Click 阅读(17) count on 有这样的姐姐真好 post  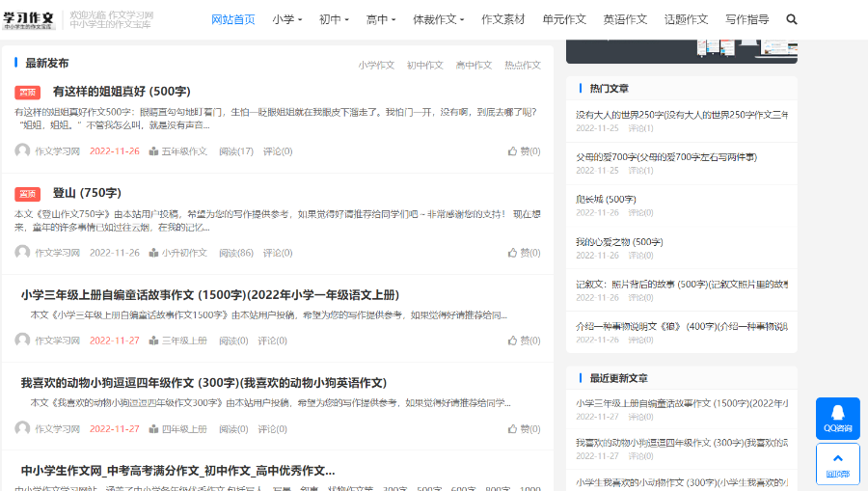coord(236,151)
